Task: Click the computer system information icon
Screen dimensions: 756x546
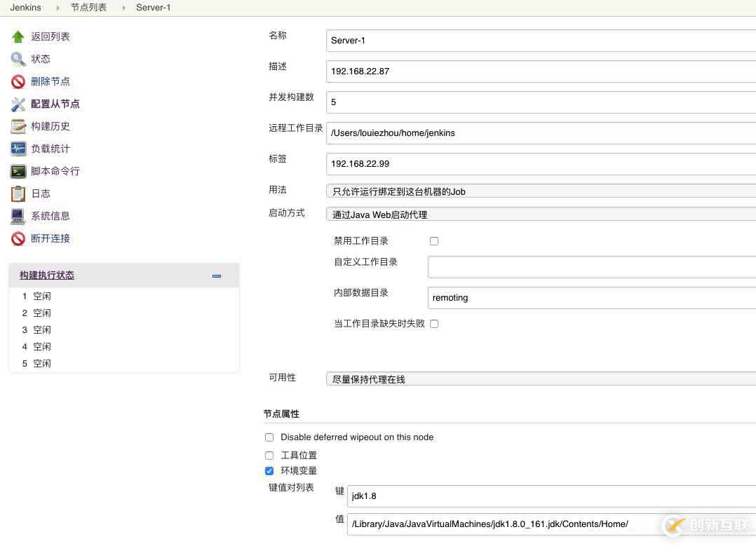Action: [18, 217]
